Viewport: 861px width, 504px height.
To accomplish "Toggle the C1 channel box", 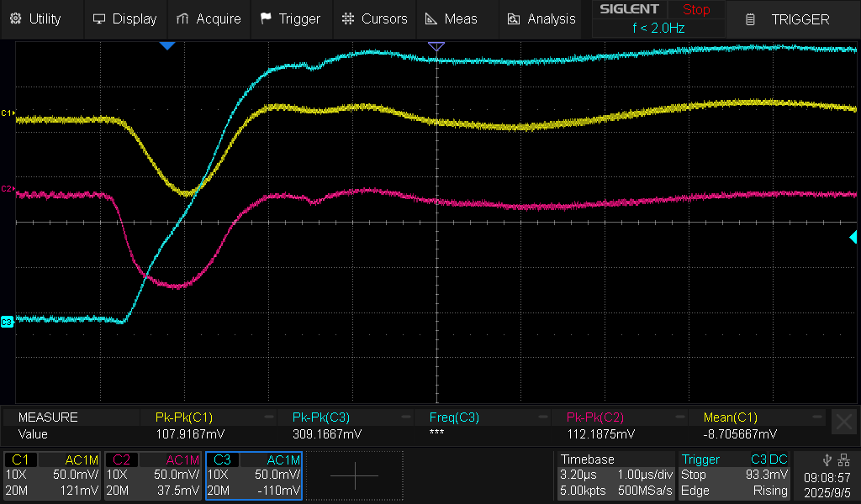I will 53,475.
